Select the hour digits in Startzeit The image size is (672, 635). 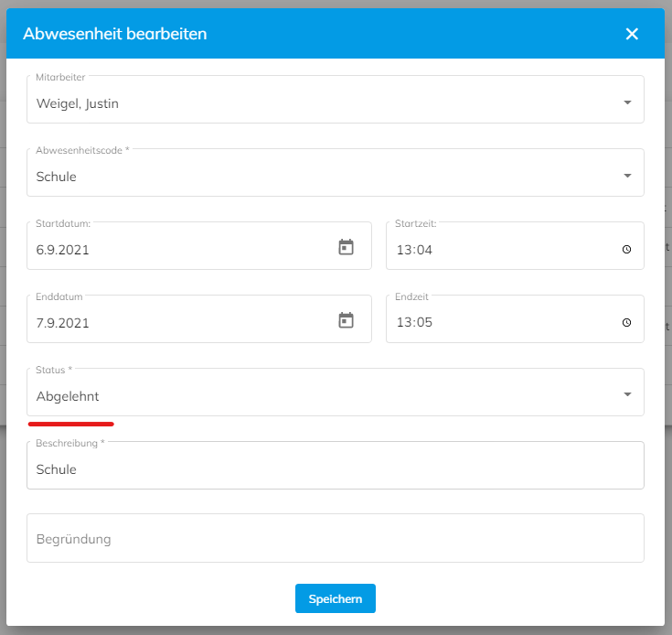(x=404, y=250)
